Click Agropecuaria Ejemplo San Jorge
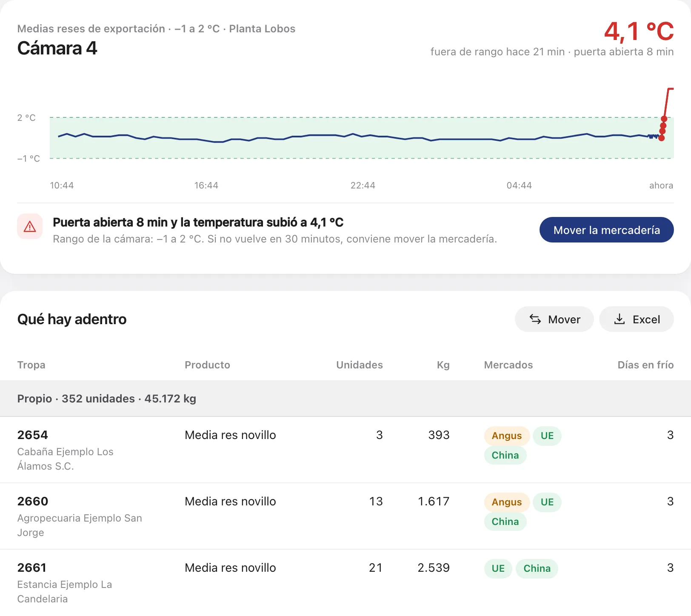This screenshot has width=691, height=616. click(x=80, y=525)
